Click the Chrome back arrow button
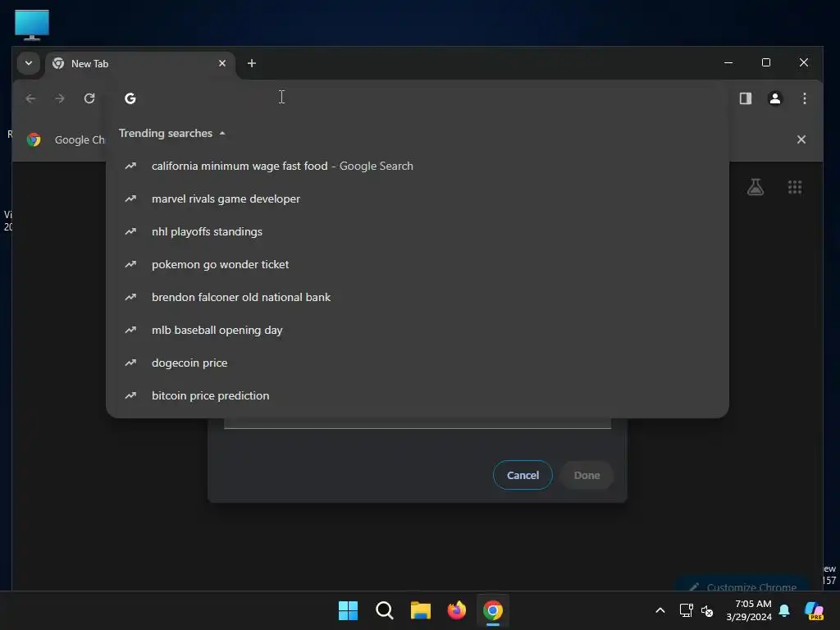The image size is (840, 630). (x=30, y=98)
